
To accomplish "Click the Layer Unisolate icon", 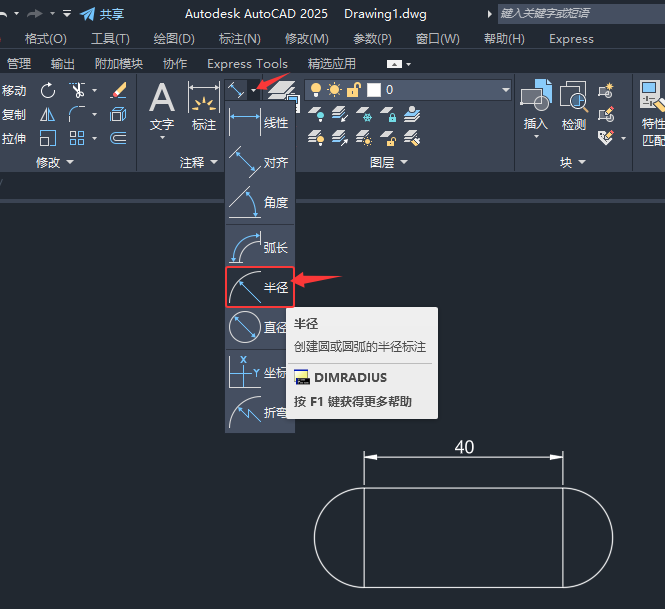I will click(x=340, y=138).
